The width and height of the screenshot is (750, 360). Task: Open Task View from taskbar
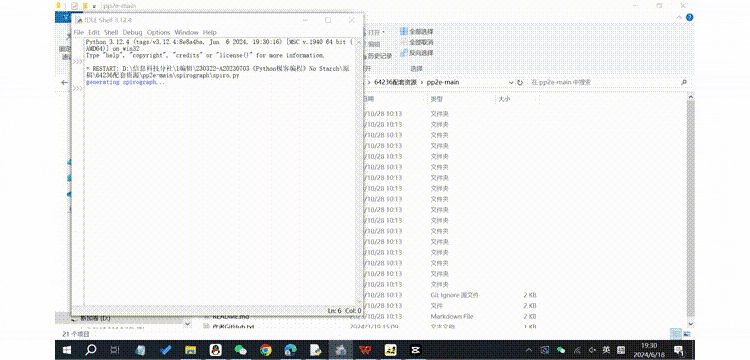[115, 350]
